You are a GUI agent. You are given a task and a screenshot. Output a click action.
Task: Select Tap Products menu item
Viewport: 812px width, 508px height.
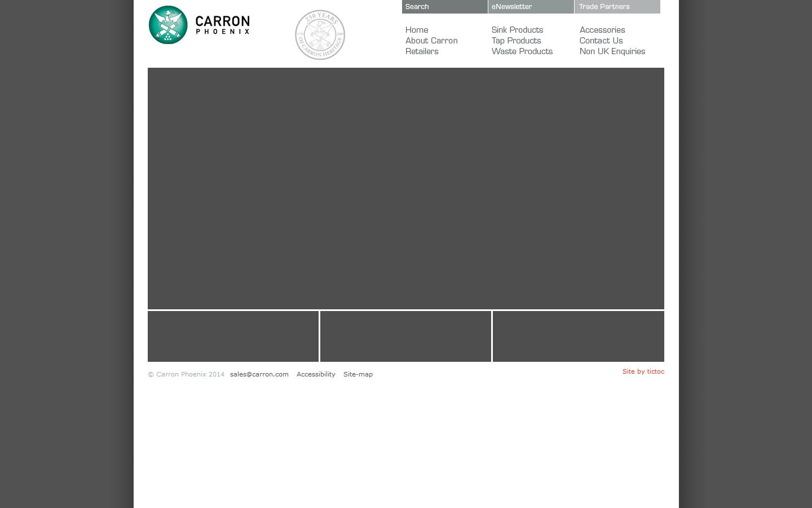(x=516, y=41)
